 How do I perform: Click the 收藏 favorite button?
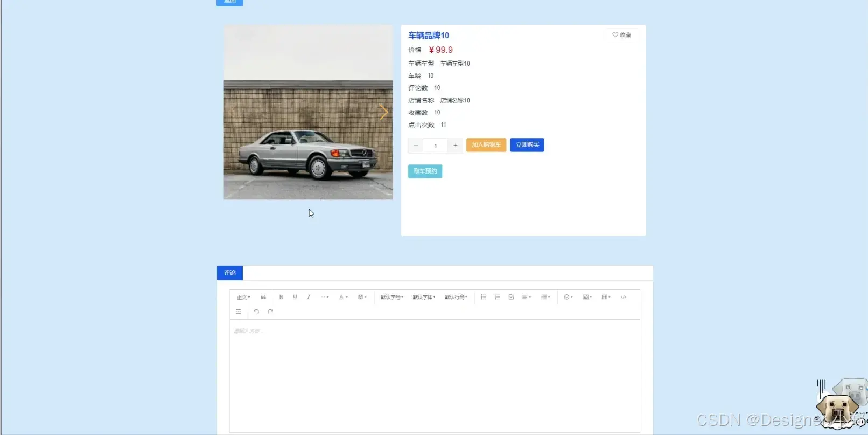[621, 35]
